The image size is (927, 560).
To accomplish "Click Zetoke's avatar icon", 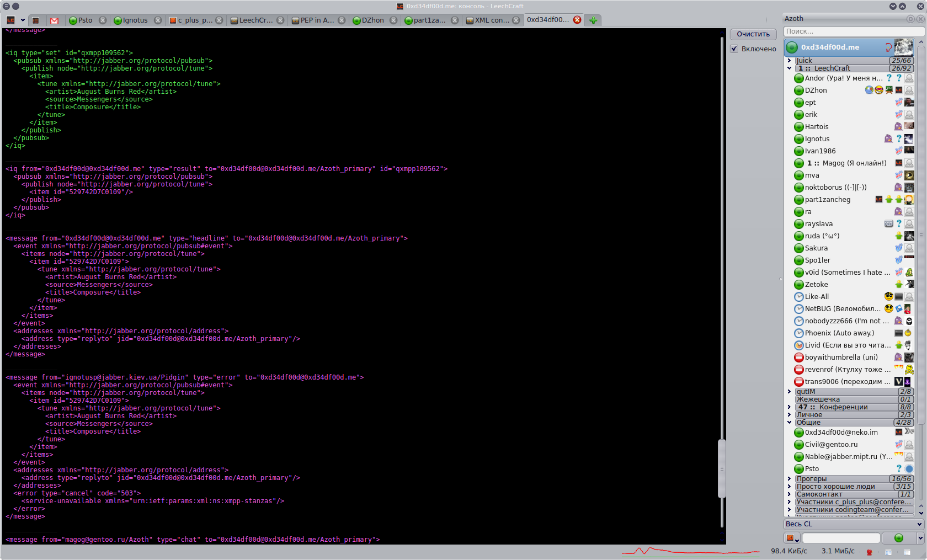I will pos(909,285).
